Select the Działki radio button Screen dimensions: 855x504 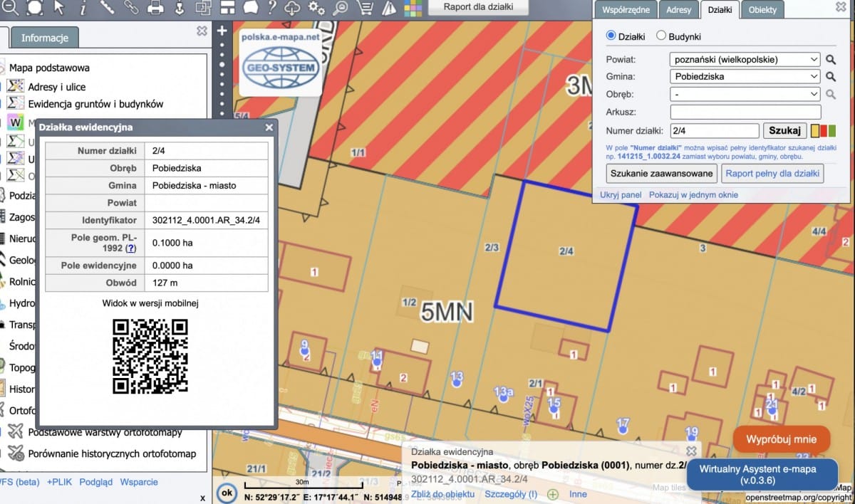611,36
